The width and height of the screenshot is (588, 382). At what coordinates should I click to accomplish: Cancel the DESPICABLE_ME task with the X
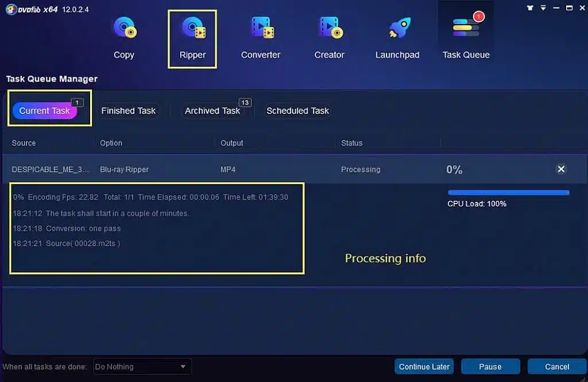561,169
